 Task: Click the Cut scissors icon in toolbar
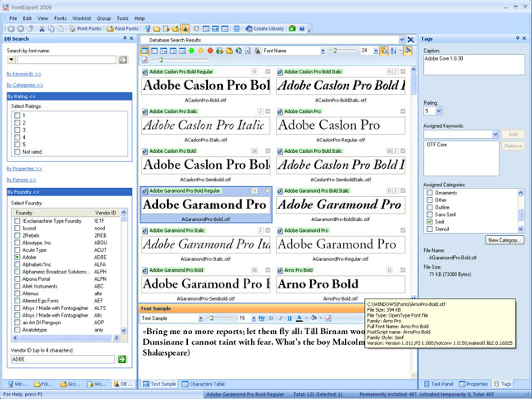(x=42, y=29)
